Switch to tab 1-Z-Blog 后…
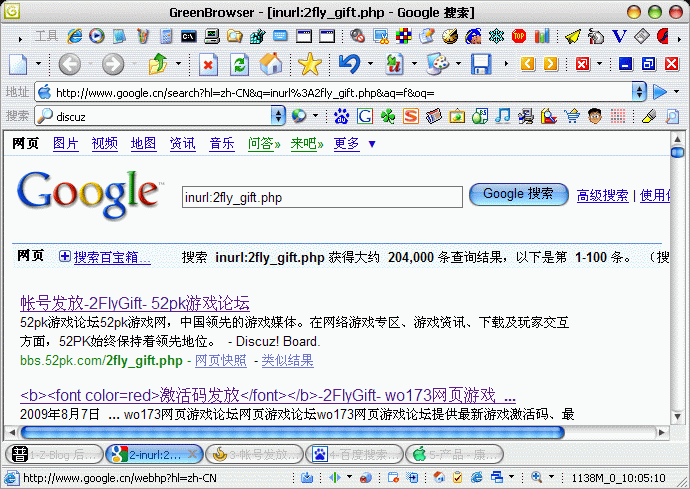The image size is (690, 489). click(x=54, y=454)
